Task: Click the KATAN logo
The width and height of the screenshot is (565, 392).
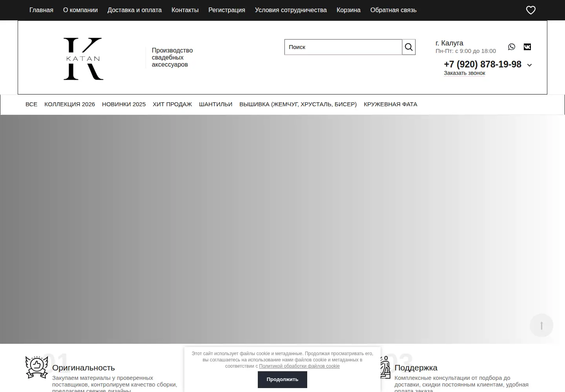Action: pos(84,59)
